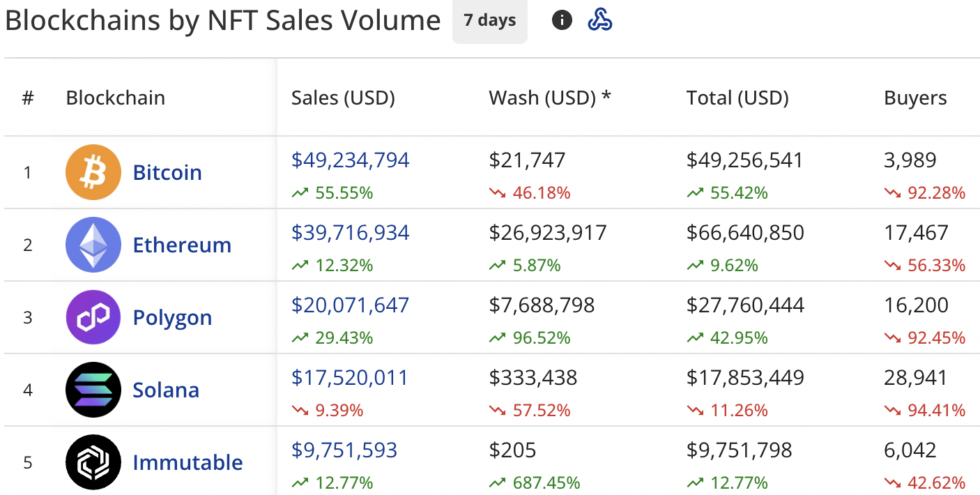980x495 pixels.
Task: Click Bitcoin total change 55.42%
Action: tap(728, 193)
